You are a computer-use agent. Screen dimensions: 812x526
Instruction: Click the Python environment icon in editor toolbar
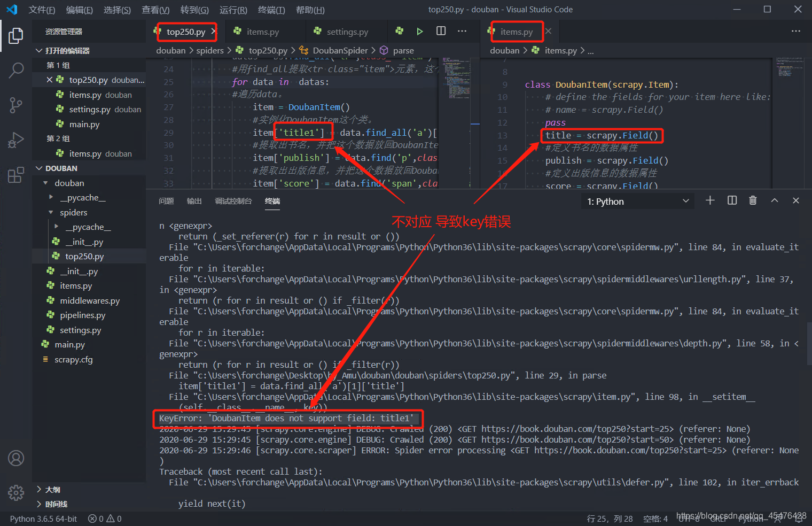click(399, 31)
